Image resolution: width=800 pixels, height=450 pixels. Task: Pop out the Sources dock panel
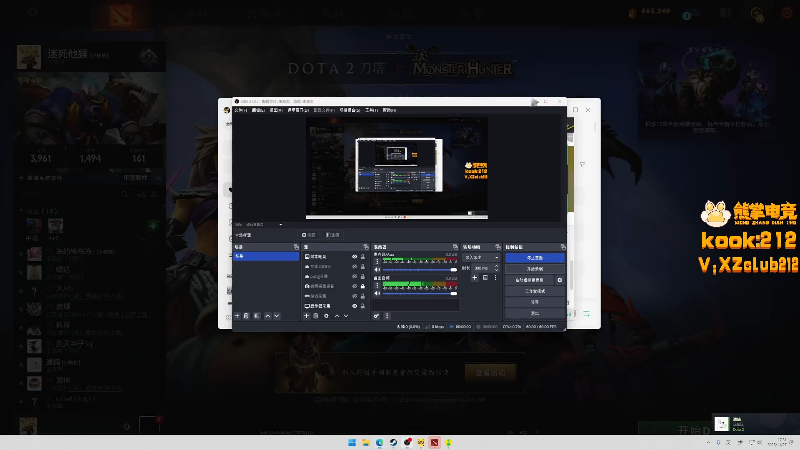366,247
